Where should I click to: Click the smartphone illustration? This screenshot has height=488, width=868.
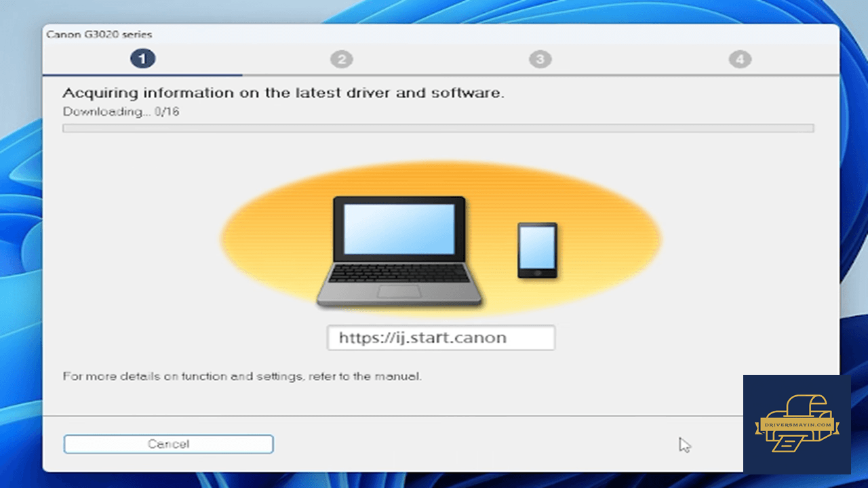tap(537, 250)
